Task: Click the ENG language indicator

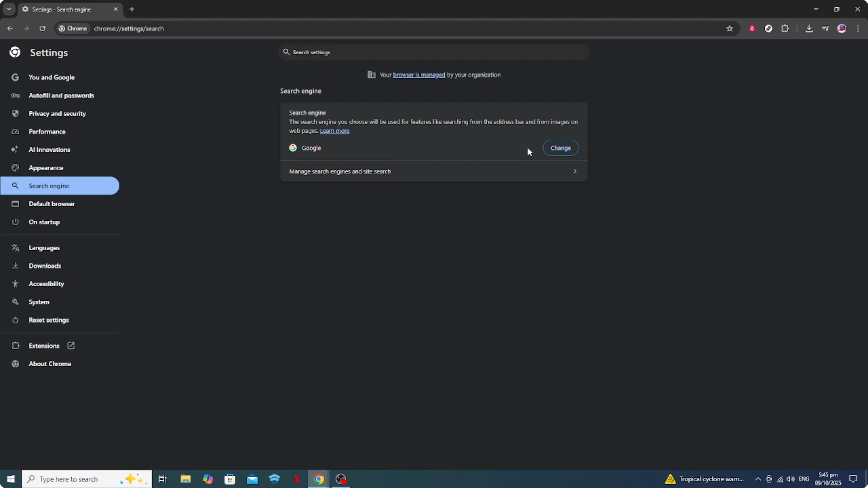Action: point(804,479)
